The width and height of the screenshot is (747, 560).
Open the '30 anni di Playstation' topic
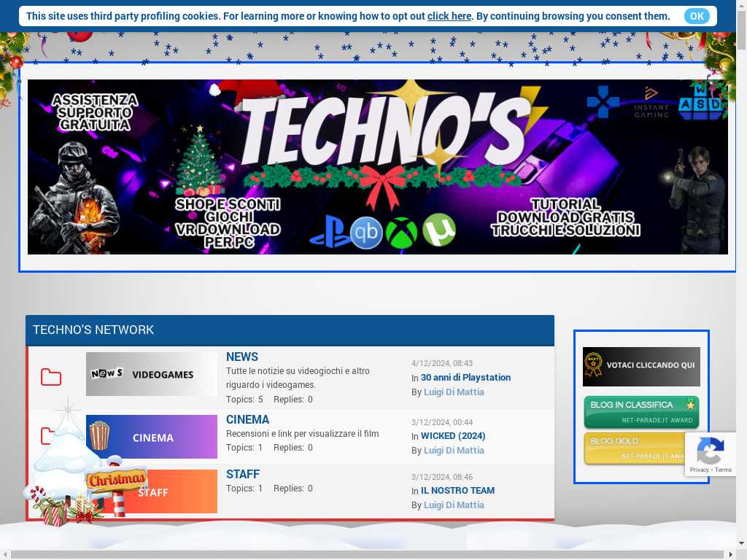click(x=465, y=377)
